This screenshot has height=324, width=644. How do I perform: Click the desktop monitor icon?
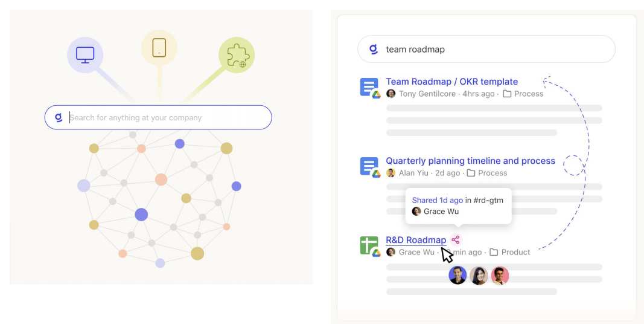click(85, 55)
